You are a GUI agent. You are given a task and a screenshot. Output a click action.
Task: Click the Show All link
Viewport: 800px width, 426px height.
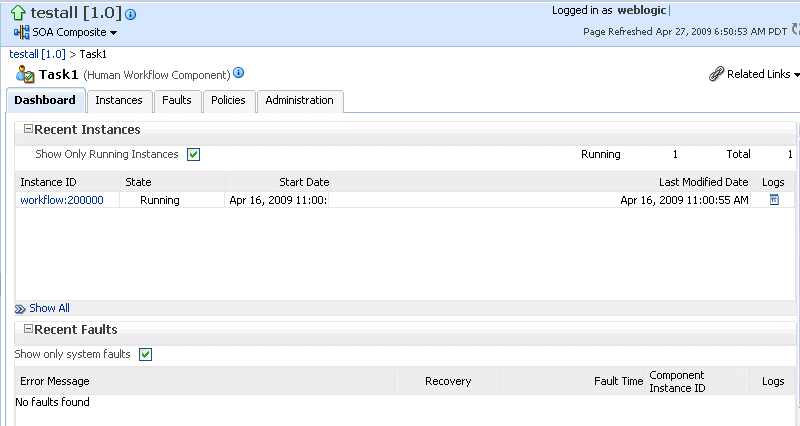click(x=49, y=308)
